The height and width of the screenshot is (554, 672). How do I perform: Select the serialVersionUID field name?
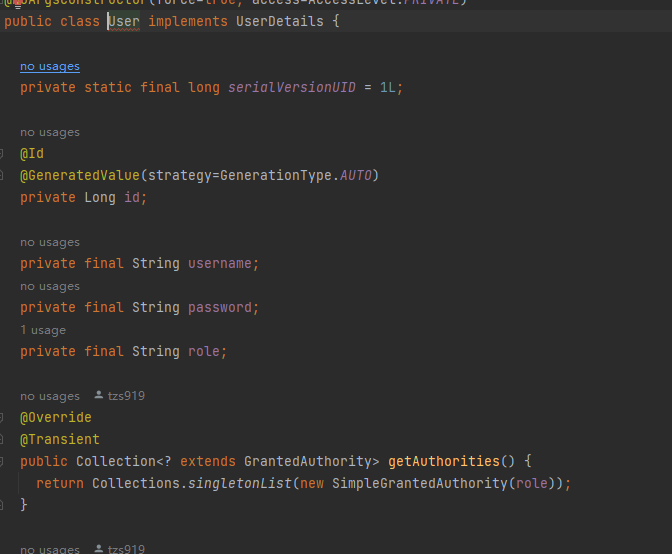[292, 88]
